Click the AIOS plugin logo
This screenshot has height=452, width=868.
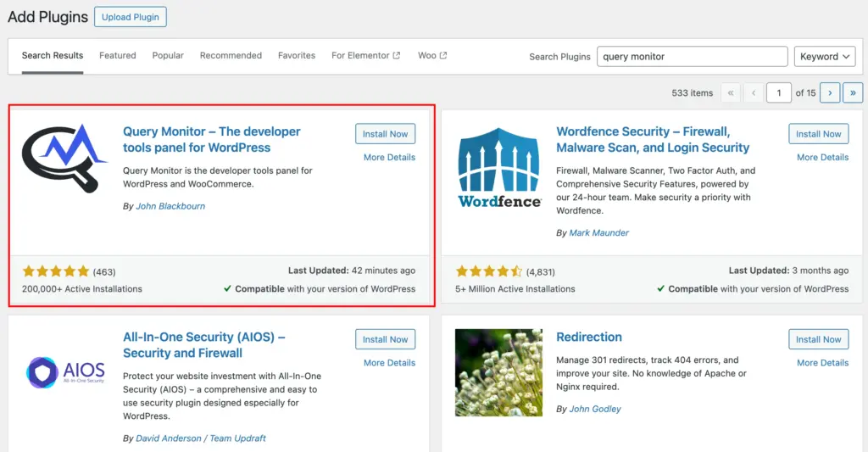tap(65, 371)
